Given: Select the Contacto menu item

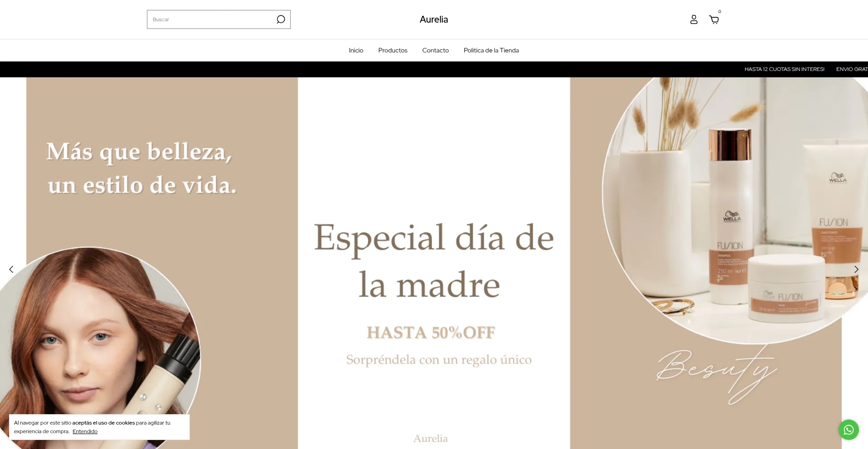Looking at the screenshot, I should 435,50.
